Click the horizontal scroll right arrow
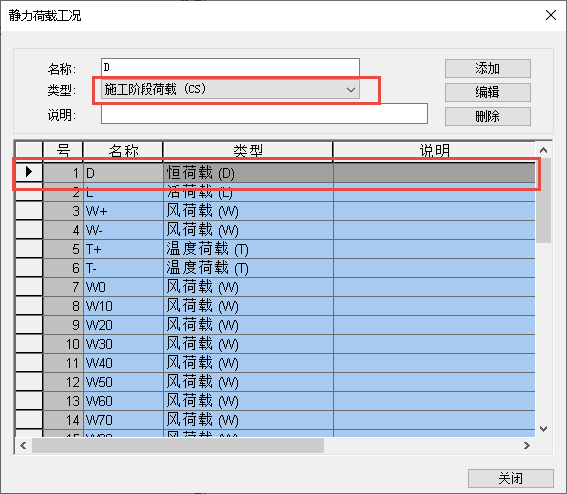Viewport: 567px width, 494px height. (527, 446)
